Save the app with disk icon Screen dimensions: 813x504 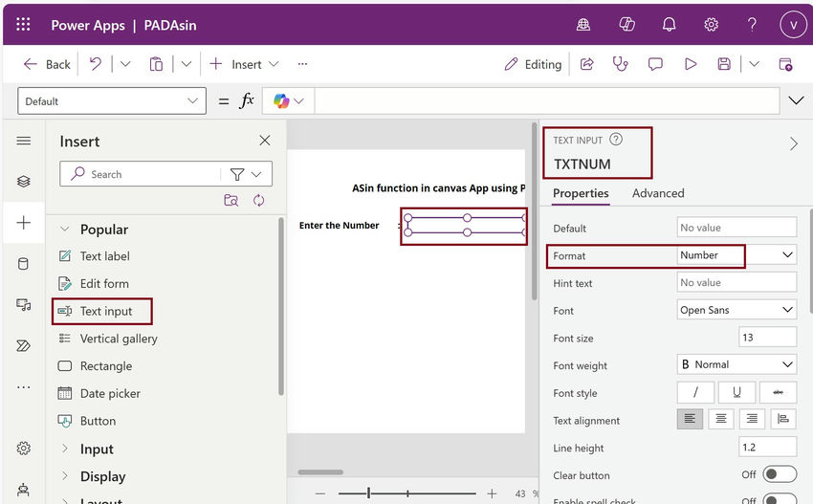click(724, 64)
